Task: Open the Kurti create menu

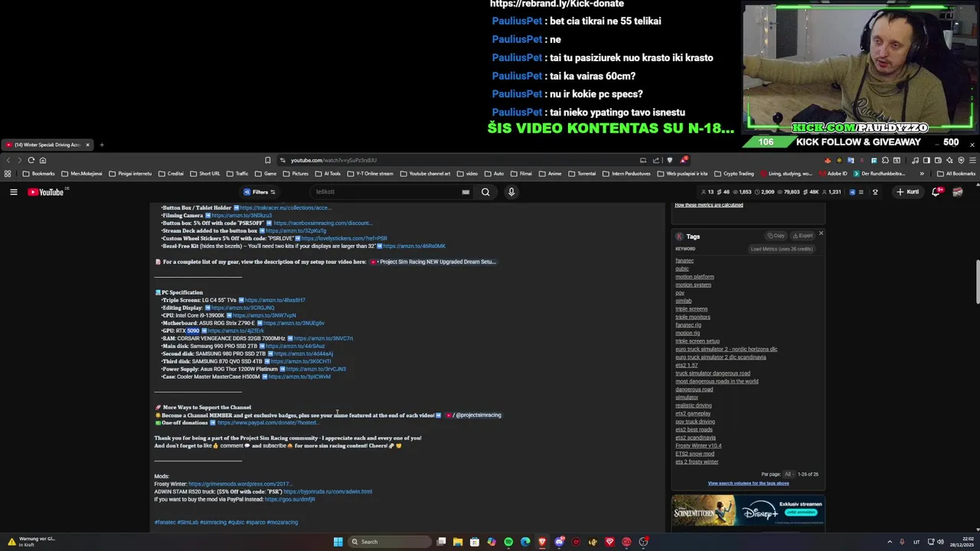Action: click(907, 192)
